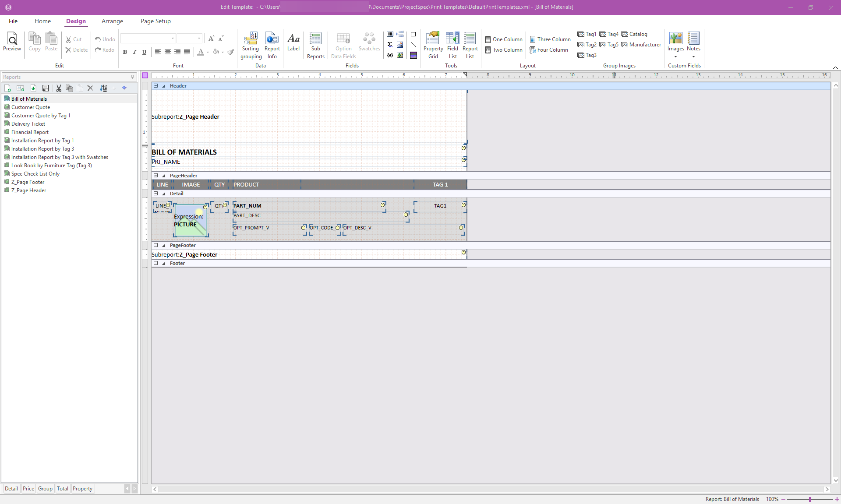Select the rectangle shape tool
Viewport: 841px width, 504px height.
point(413,34)
